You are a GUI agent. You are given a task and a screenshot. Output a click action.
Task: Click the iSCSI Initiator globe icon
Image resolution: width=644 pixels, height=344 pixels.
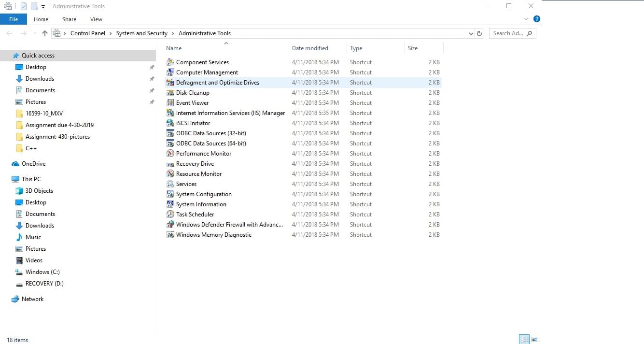point(170,123)
